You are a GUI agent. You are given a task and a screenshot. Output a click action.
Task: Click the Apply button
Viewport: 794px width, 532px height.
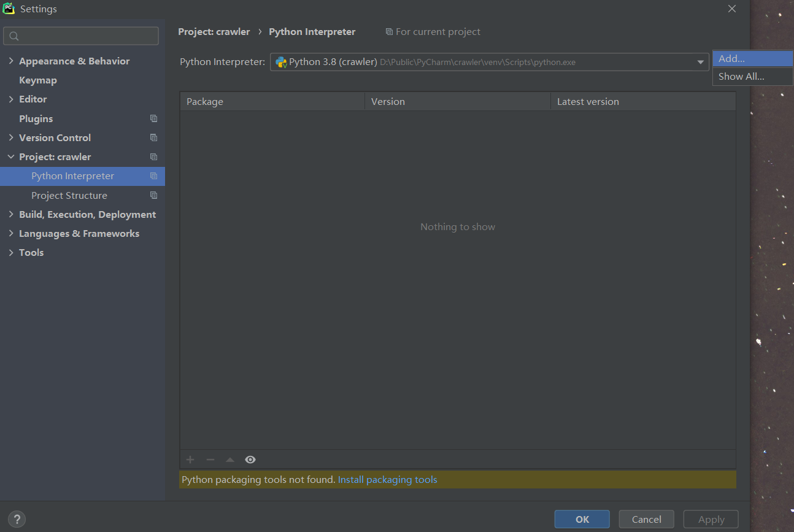[x=711, y=519]
